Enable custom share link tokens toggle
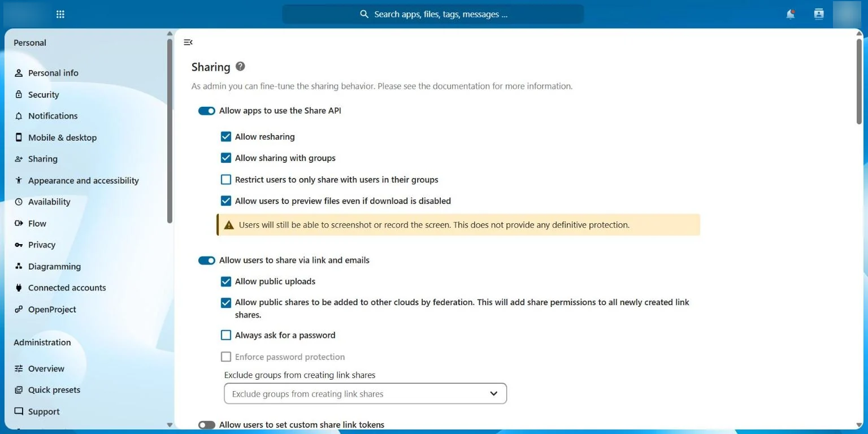The image size is (868, 434). tap(207, 425)
